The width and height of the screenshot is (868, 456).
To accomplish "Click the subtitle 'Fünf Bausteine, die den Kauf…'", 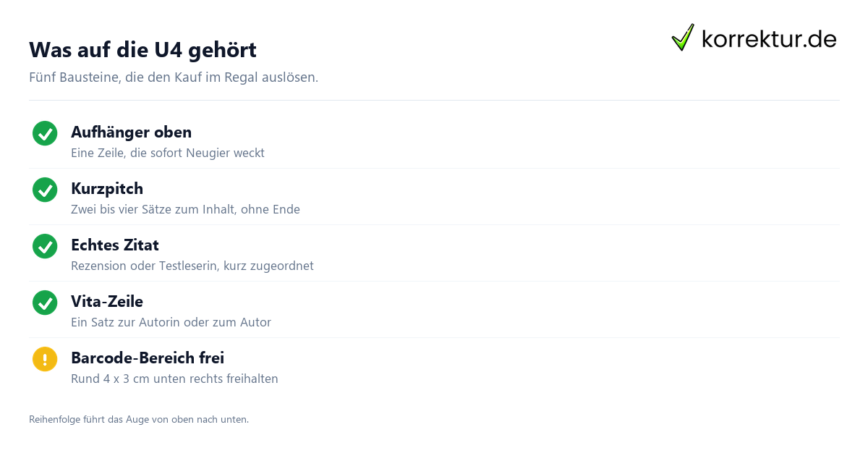I will click(174, 77).
